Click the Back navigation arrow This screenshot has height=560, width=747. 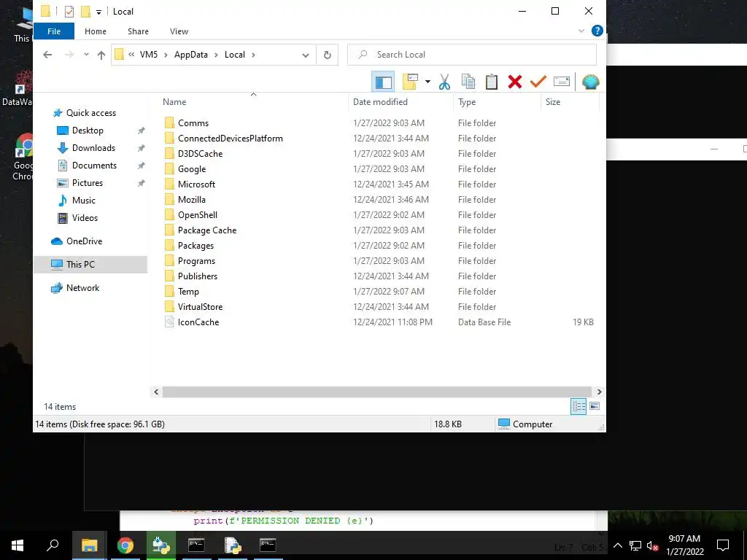click(47, 55)
